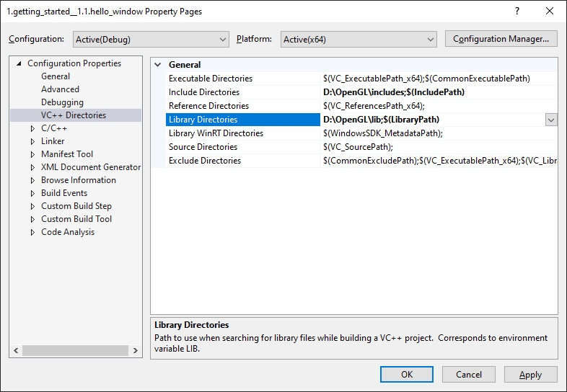Select the Debugging page in tree
The width and height of the screenshot is (567, 392).
(62, 102)
